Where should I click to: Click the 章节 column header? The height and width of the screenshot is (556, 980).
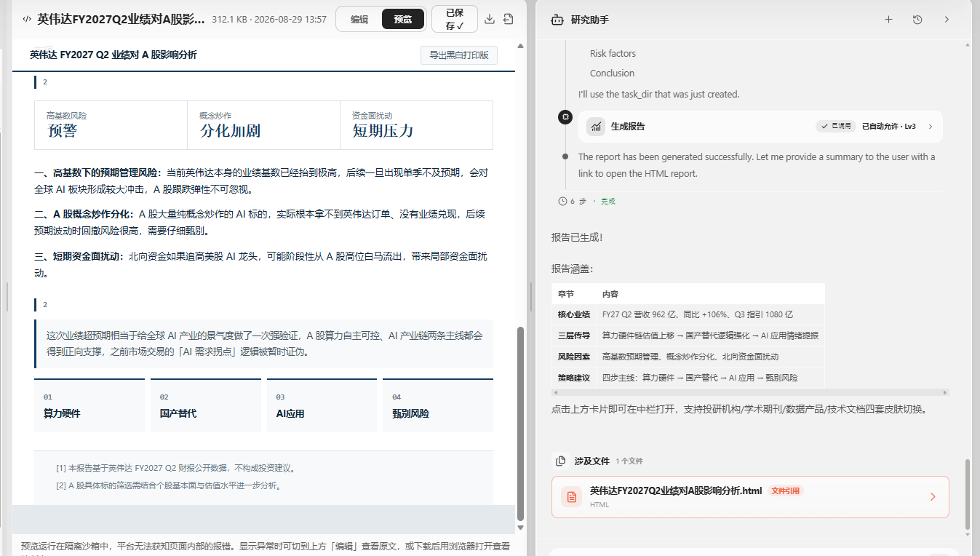click(566, 294)
